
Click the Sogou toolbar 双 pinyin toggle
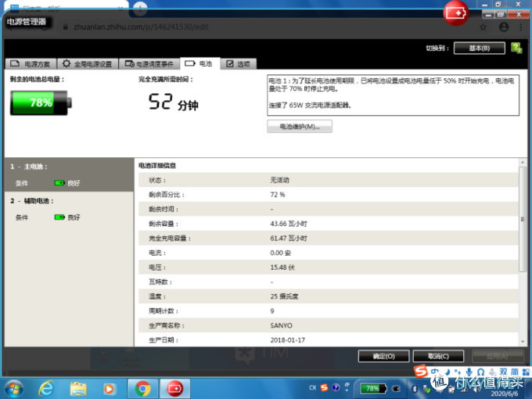503,372
